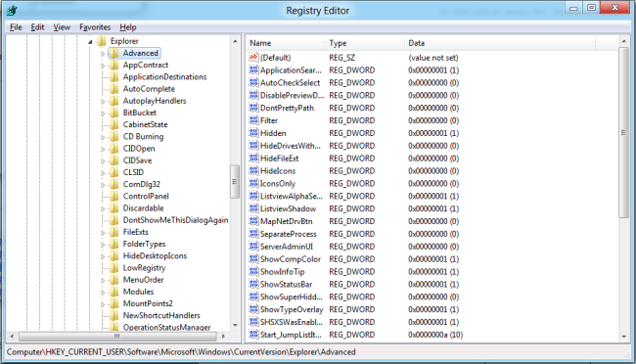
Task: Expand the Advanced key arrow
Action: (x=103, y=54)
